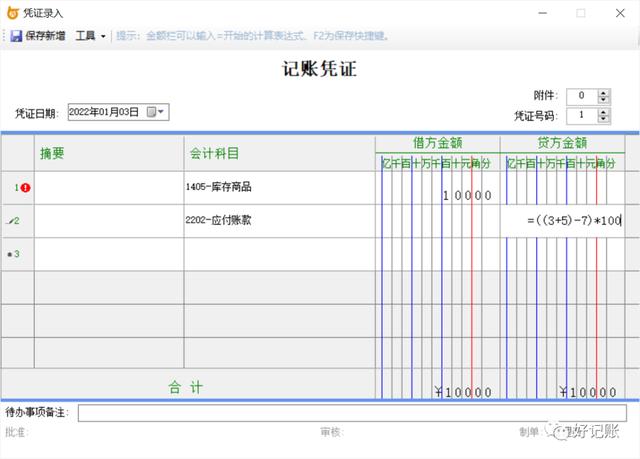Minimize the 凭证录入 window
The height and width of the screenshot is (459, 640).
pos(542,13)
